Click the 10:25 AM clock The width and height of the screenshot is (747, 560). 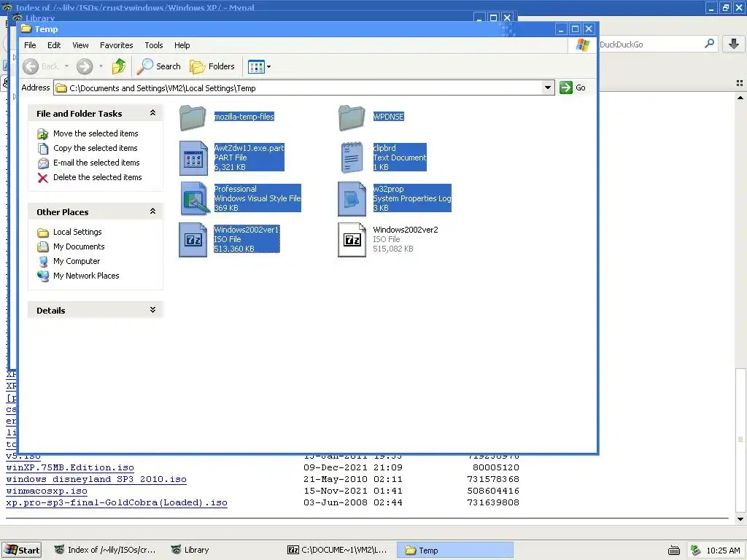(723, 551)
